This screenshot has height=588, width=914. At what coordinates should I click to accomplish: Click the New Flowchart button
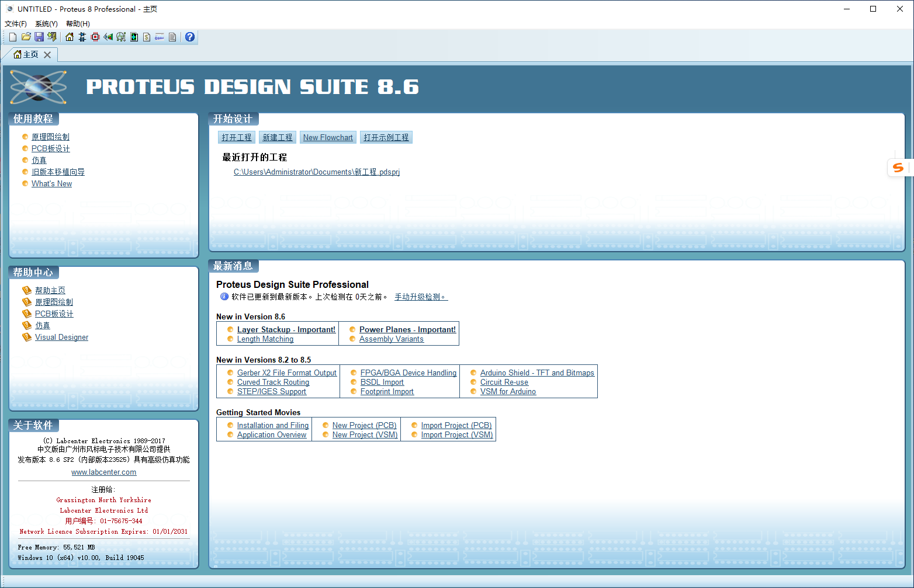328,137
